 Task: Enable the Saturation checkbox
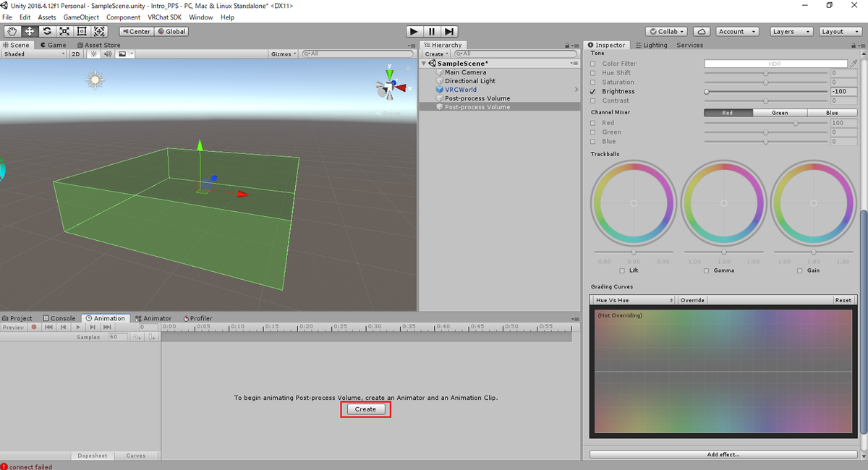pyautogui.click(x=594, y=82)
